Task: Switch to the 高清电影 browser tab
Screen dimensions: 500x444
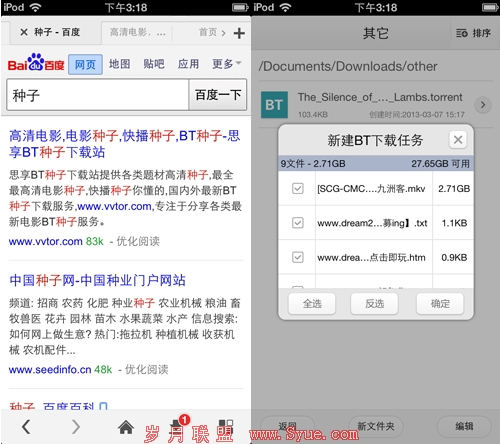Action: (137, 32)
